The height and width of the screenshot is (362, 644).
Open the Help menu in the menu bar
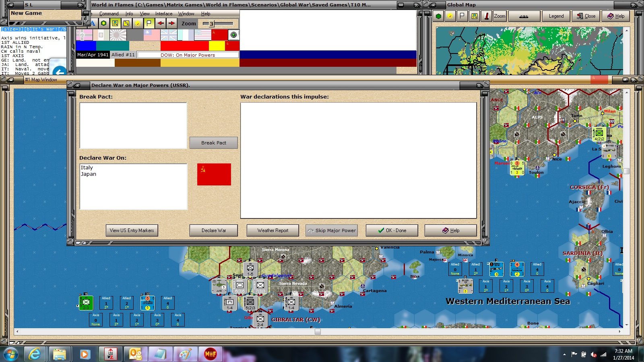coord(206,14)
